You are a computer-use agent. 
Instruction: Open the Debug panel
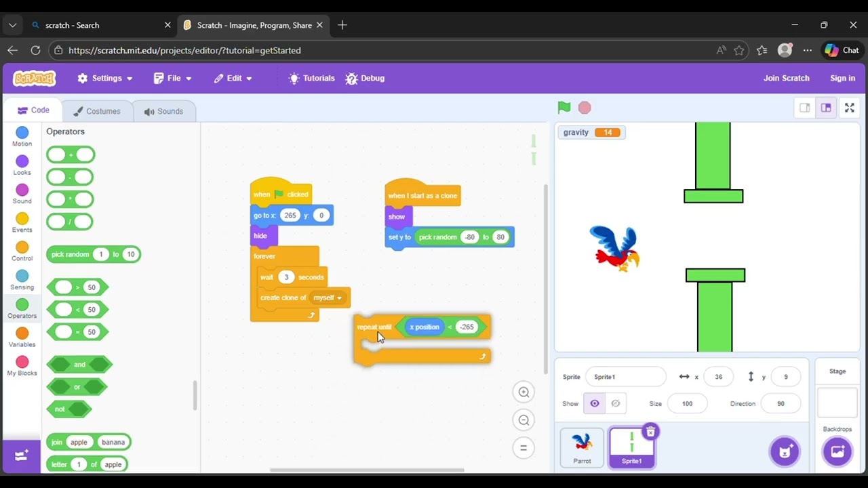[x=365, y=78]
